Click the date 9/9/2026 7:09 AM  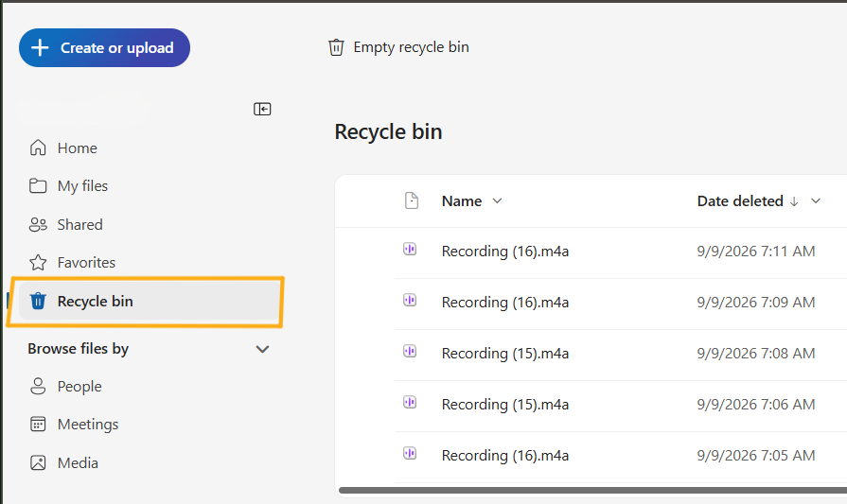tap(756, 303)
